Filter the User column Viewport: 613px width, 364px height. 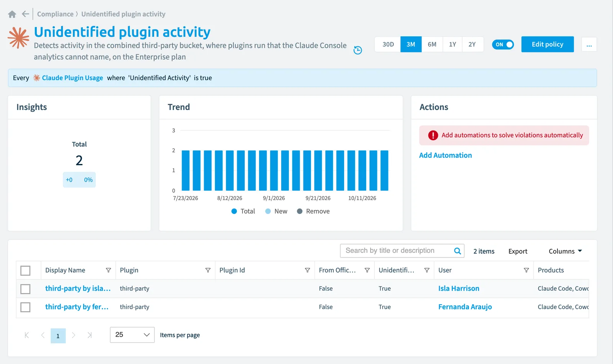526,270
